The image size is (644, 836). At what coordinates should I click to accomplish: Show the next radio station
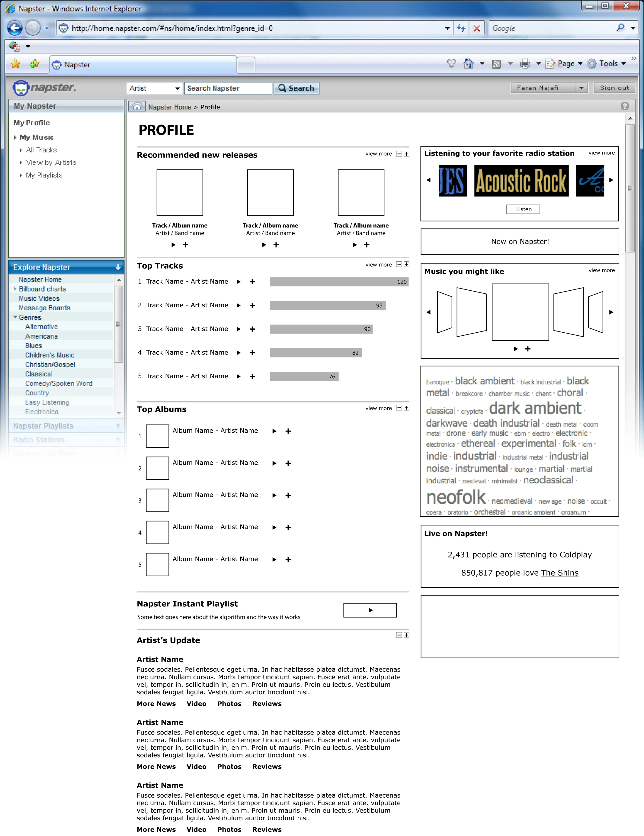[x=611, y=180]
